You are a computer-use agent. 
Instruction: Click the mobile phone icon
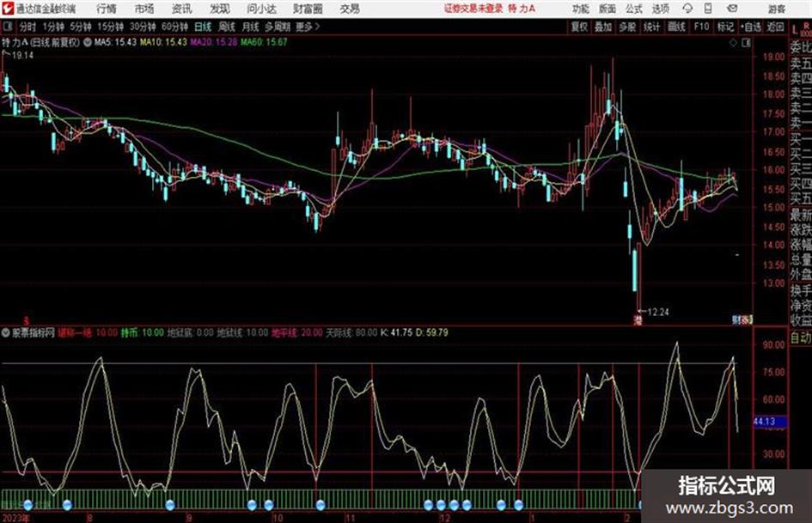708,9
